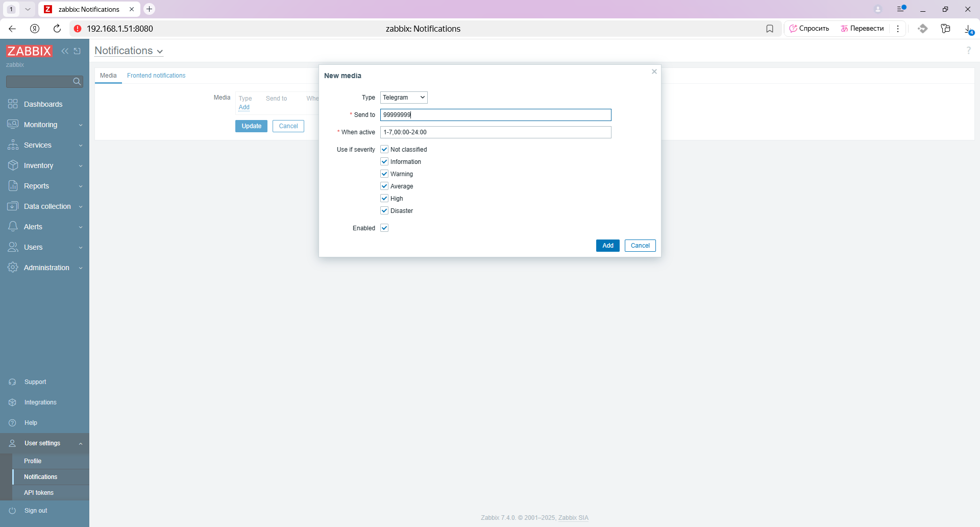Uncheck the Average severity checkbox
The width and height of the screenshot is (980, 527).
(x=384, y=186)
